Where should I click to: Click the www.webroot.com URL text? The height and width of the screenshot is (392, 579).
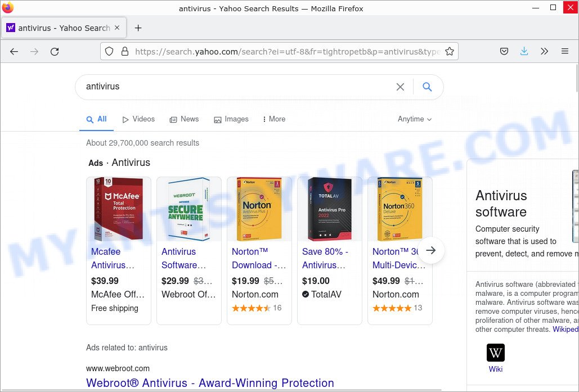(118, 368)
